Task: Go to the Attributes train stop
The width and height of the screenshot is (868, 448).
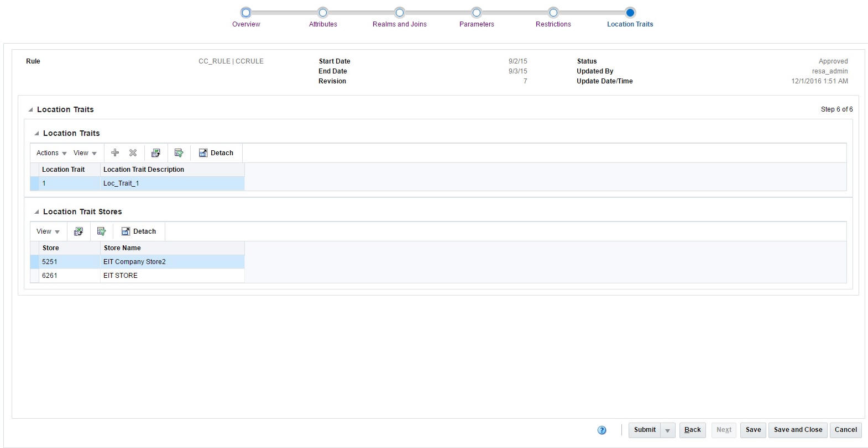Action: point(323,13)
